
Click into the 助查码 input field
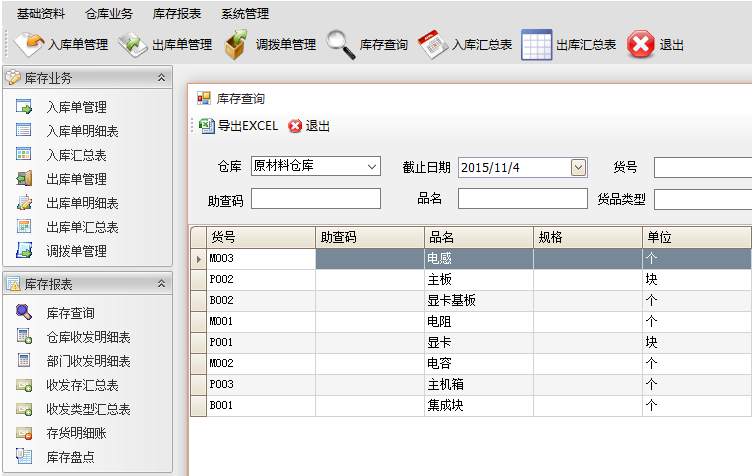[315, 199]
